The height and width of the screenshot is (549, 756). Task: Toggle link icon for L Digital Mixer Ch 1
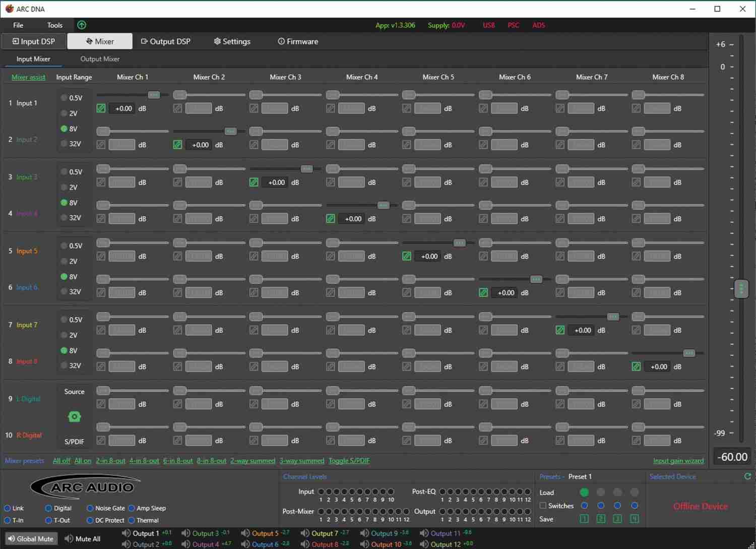click(101, 404)
